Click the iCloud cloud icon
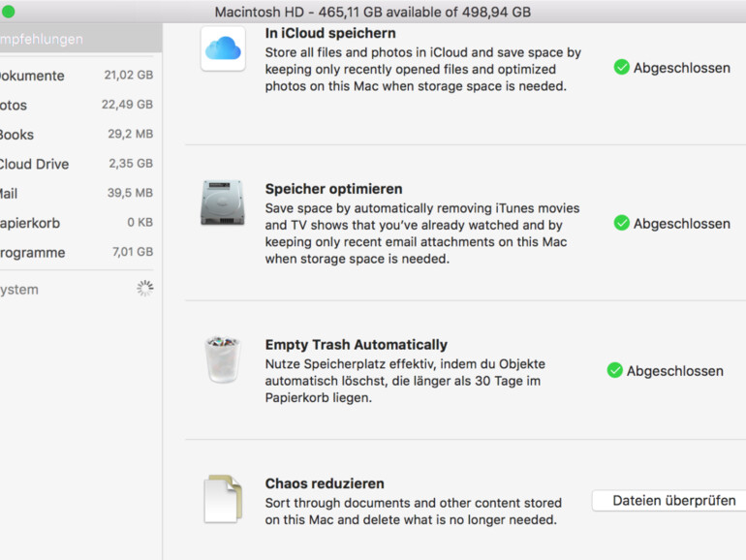Image resolution: width=746 pixels, height=560 pixels. 223,48
